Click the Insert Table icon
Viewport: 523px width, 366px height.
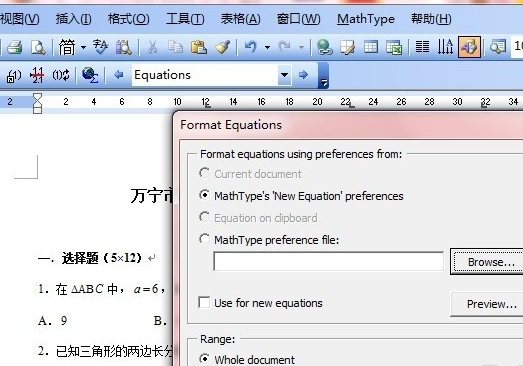(371, 47)
